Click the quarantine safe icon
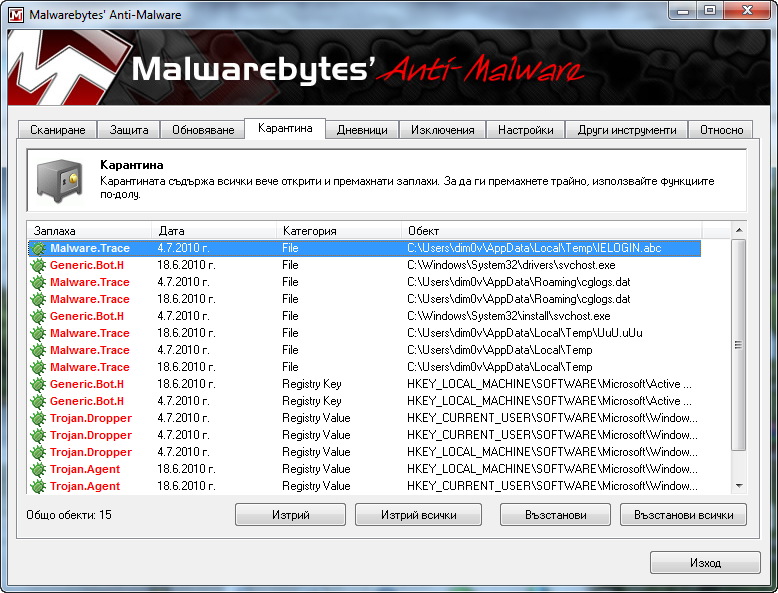The width and height of the screenshot is (778, 593). [60, 180]
